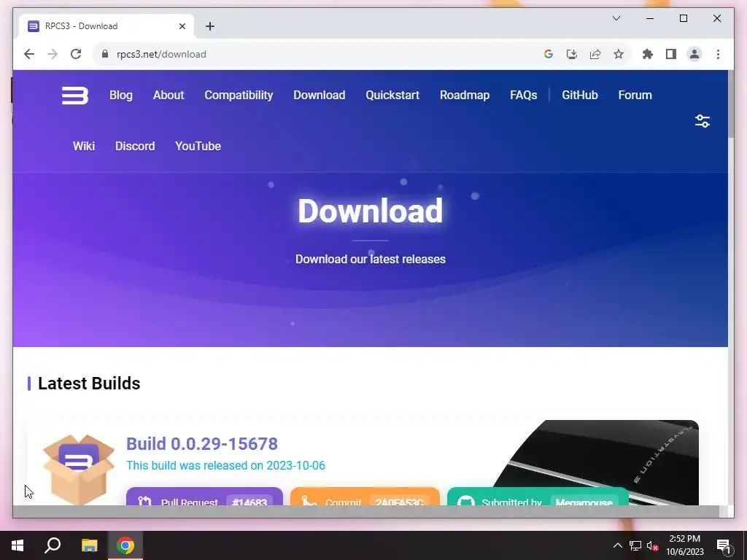Open the Chrome three-dot menu
Viewport: 747px width, 560px height.
coord(718,54)
